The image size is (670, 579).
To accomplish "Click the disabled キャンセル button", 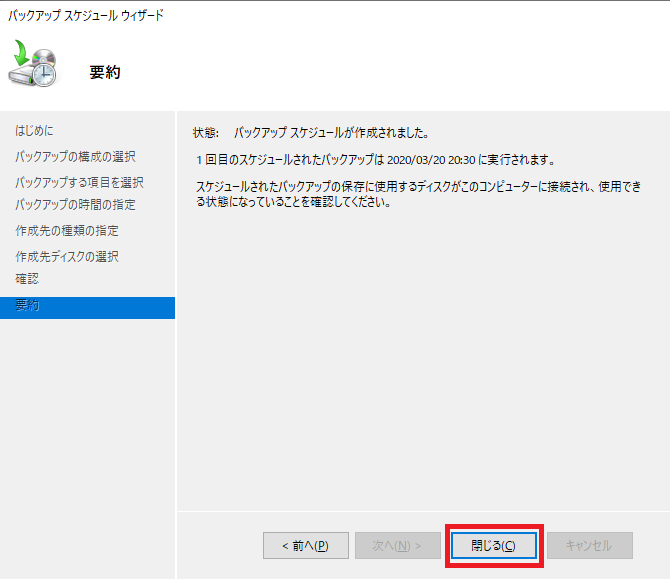I will pos(589,545).
